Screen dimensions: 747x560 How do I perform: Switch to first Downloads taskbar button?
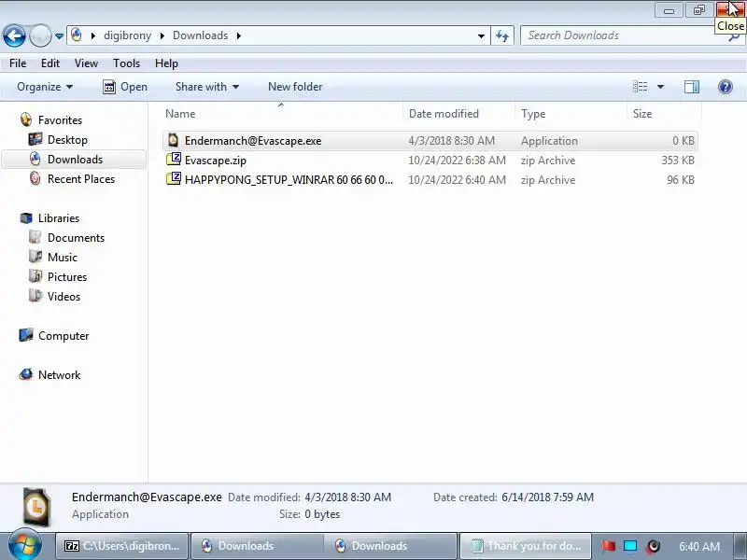pos(258,546)
